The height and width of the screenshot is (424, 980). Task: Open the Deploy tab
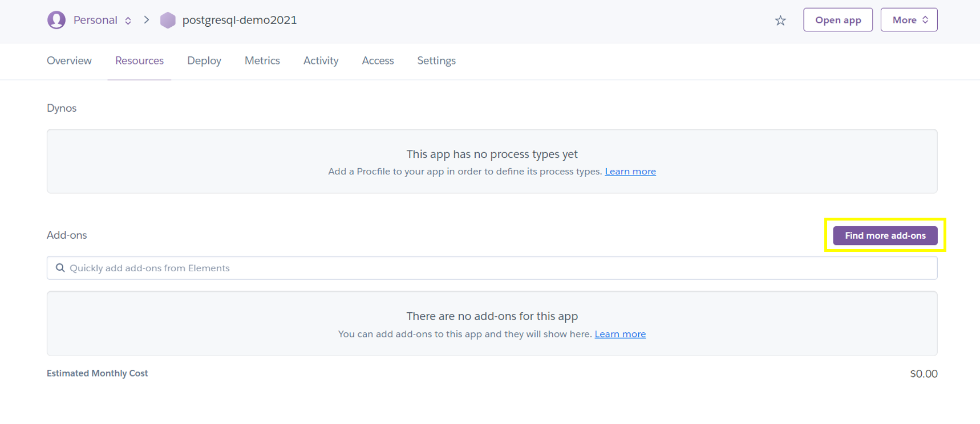(x=204, y=60)
